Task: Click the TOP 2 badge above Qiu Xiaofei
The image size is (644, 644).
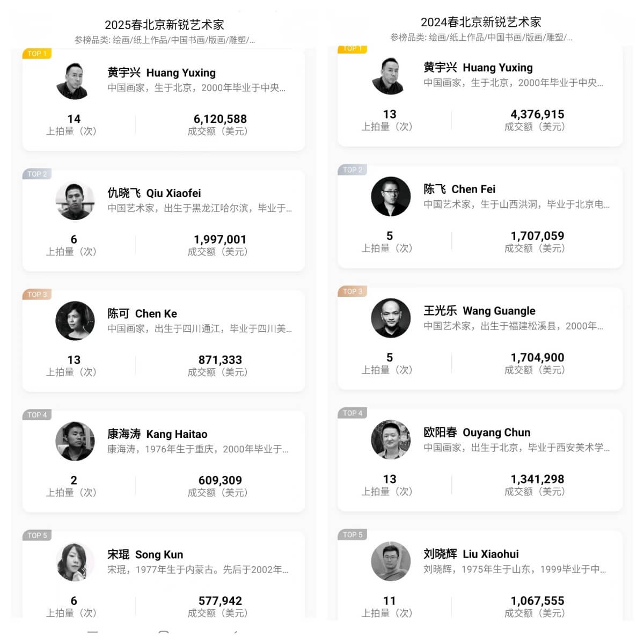Action: tap(37, 174)
